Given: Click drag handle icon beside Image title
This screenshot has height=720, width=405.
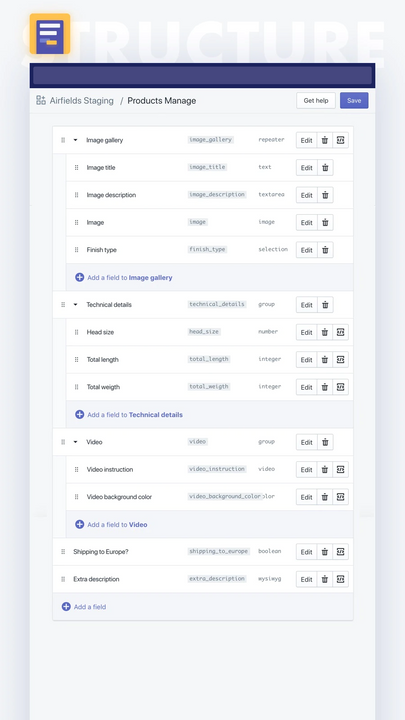Looking at the screenshot, I should tap(76, 168).
